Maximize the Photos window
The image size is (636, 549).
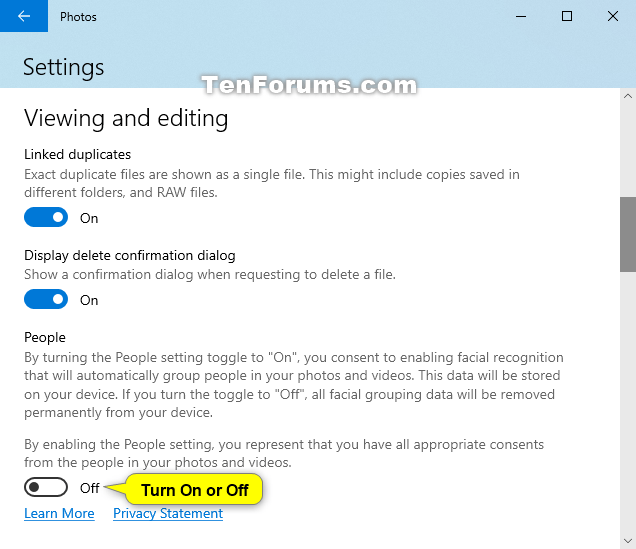tap(567, 16)
